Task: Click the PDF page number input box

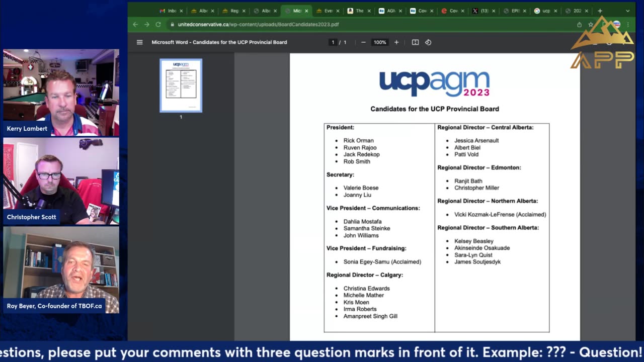Action: [333, 42]
